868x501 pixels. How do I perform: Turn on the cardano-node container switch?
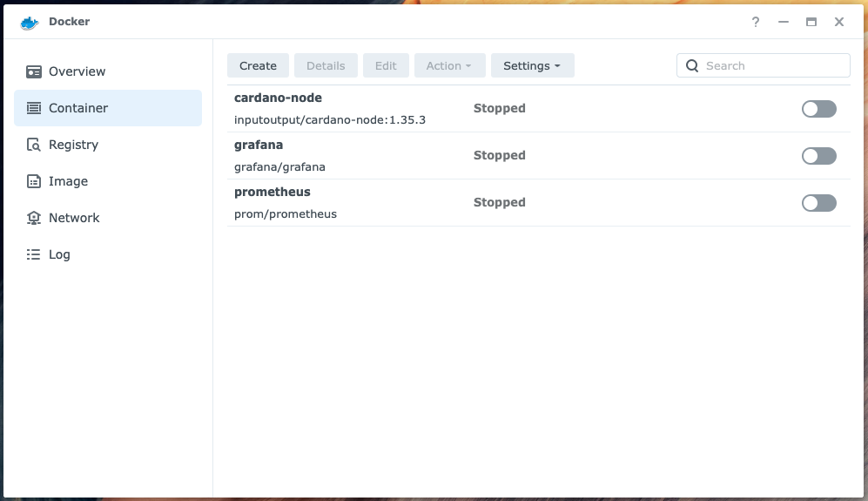[818, 109]
